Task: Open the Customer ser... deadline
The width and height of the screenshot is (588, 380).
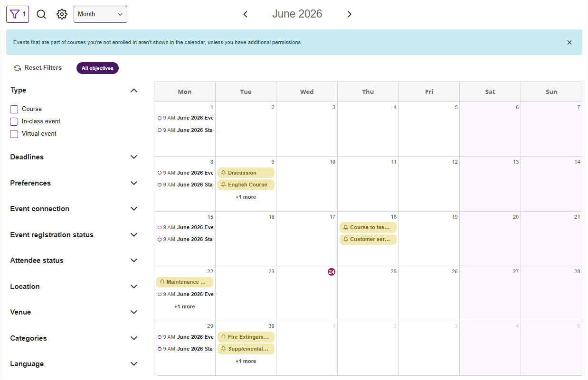Action: [x=368, y=239]
